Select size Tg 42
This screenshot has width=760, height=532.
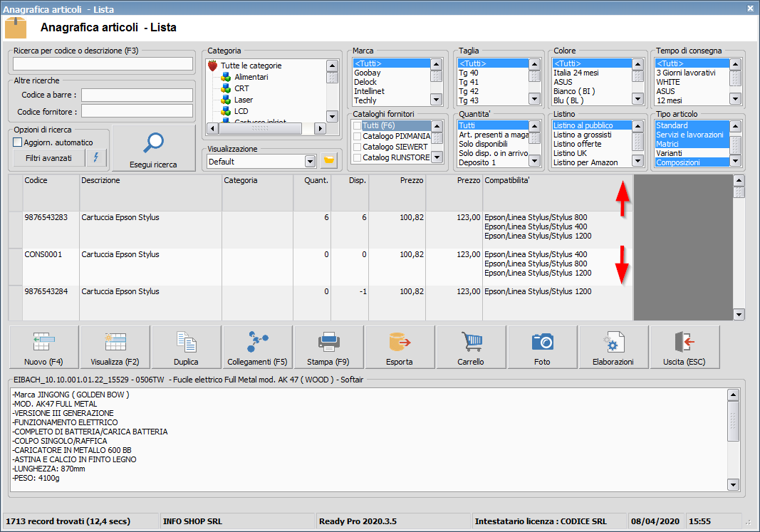tap(469, 91)
